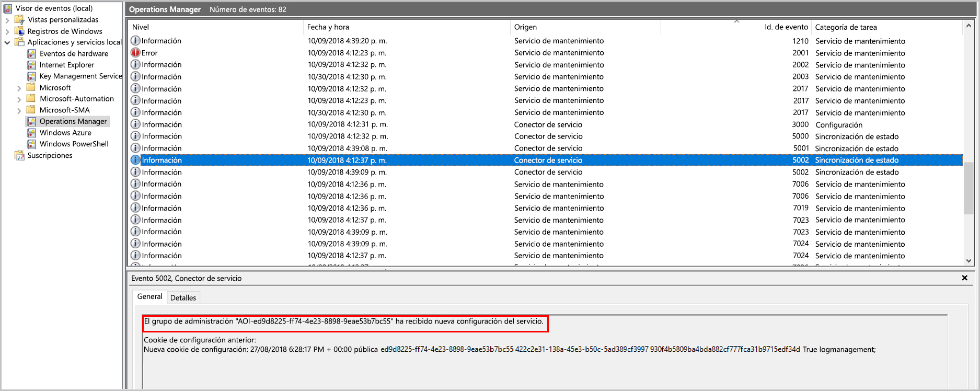This screenshot has height=391, width=980.
Task: Select the event 1210 row at 4:39:20
Action: [546, 41]
